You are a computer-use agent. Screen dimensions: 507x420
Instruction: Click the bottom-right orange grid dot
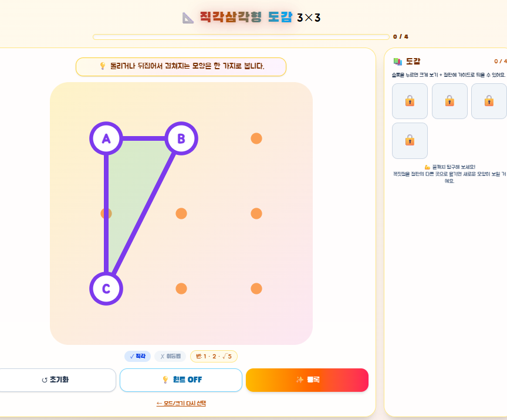click(x=256, y=289)
